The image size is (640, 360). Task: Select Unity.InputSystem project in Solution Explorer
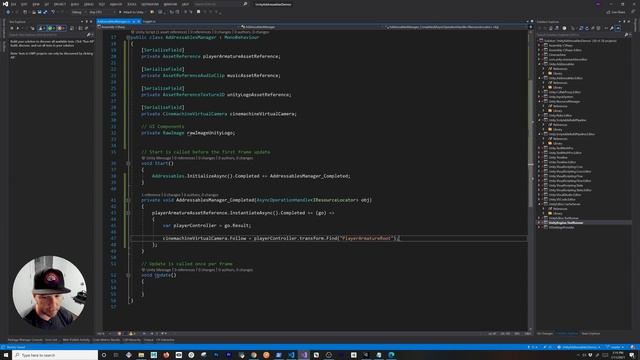[x=561, y=97]
